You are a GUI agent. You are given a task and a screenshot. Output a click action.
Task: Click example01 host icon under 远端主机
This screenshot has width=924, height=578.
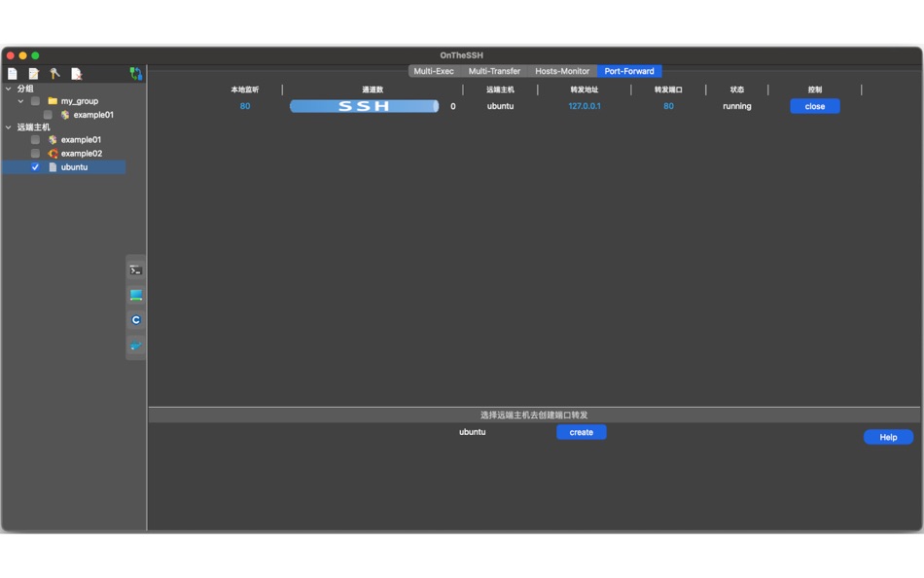tap(53, 140)
